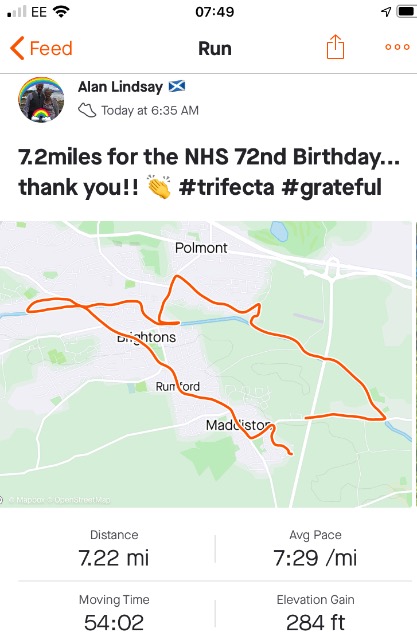417x640 pixels.
Task: Open the three-dot more options menu
Action: (397, 47)
